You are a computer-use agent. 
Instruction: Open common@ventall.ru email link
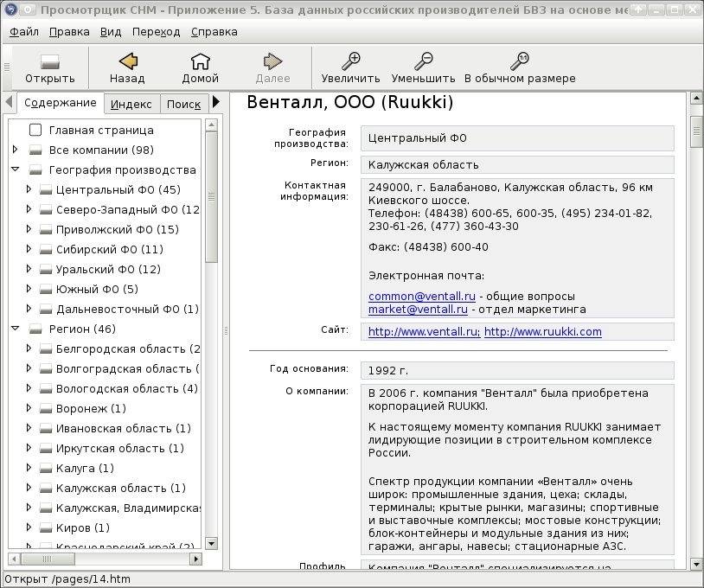tap(421, 297)
